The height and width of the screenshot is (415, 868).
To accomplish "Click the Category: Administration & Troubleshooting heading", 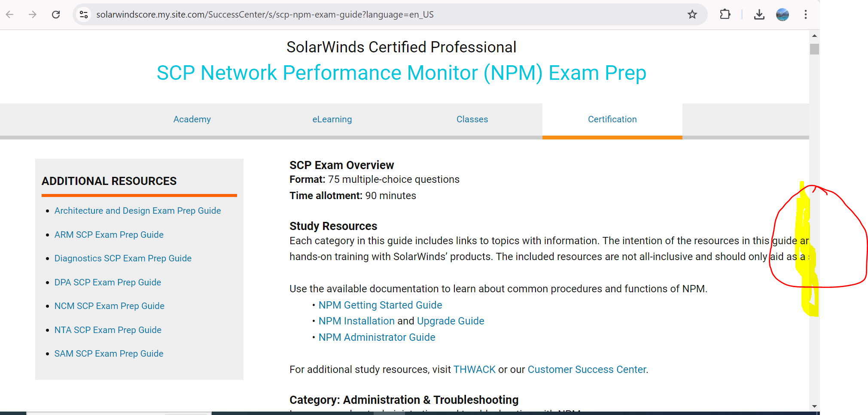I will click(404, 400).
